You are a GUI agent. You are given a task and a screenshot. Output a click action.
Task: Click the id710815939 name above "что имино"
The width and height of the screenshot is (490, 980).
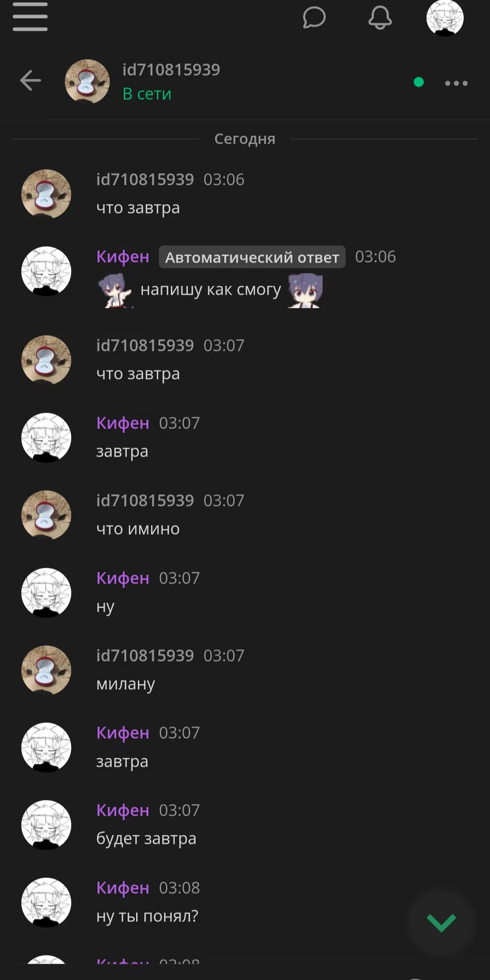click(145, 501)
